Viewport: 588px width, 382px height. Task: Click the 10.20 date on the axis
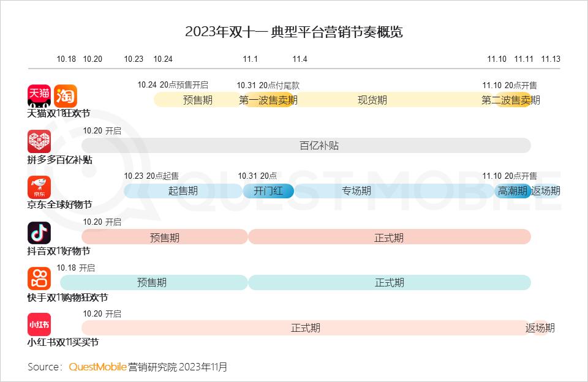[x=92, y=59]
